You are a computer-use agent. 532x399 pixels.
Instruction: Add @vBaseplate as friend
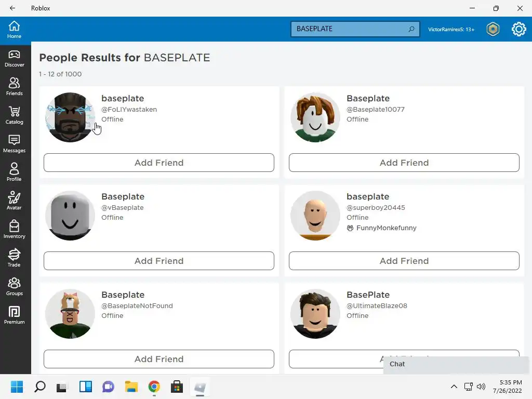click(159, 261)
